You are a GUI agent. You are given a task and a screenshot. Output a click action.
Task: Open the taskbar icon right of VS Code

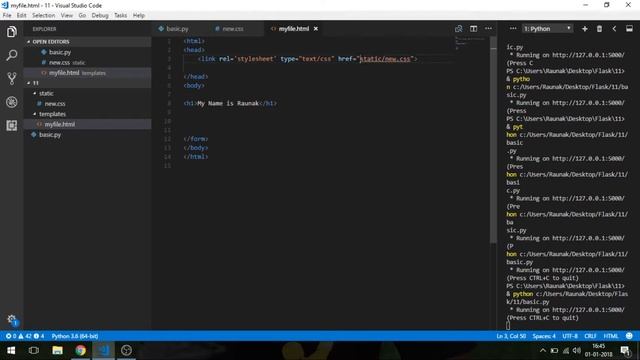click(x=127, y=350)
